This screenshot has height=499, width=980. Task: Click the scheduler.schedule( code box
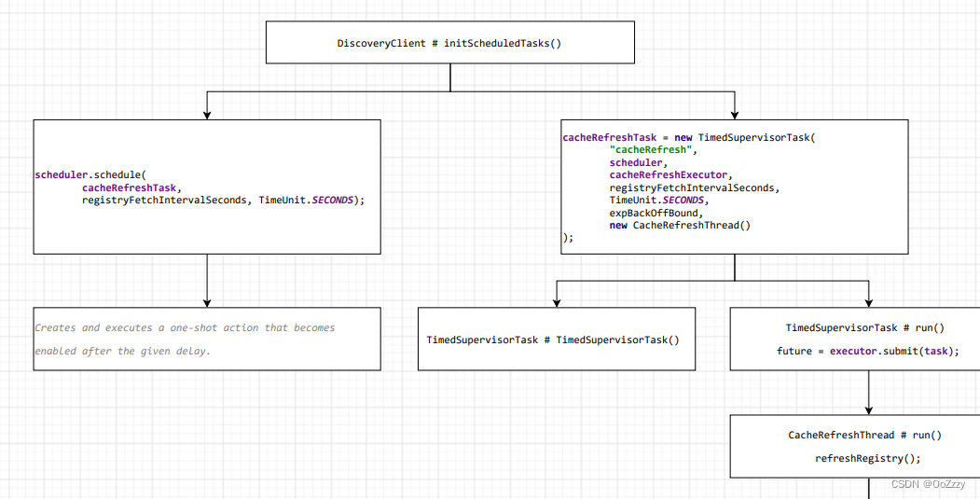tap(207, 187)
